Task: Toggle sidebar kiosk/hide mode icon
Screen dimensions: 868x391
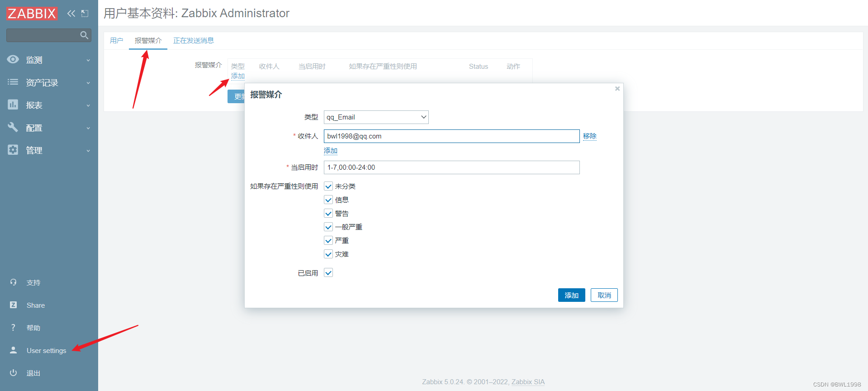Action: (85, 14)
